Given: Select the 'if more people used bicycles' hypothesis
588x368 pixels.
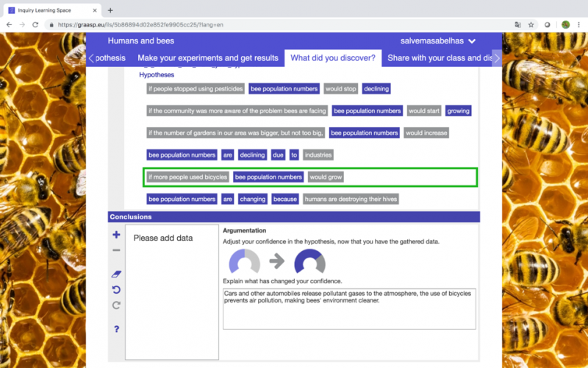Looking at the screenshot, I should tap(309, 177).
